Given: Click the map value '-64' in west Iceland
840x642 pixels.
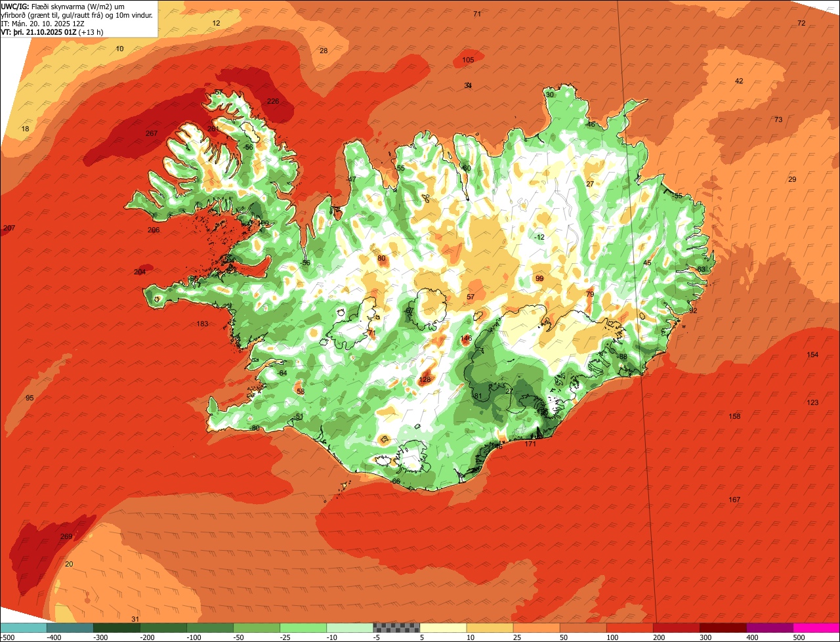Looking at the screenshot, I should click(x=282, y=373).
